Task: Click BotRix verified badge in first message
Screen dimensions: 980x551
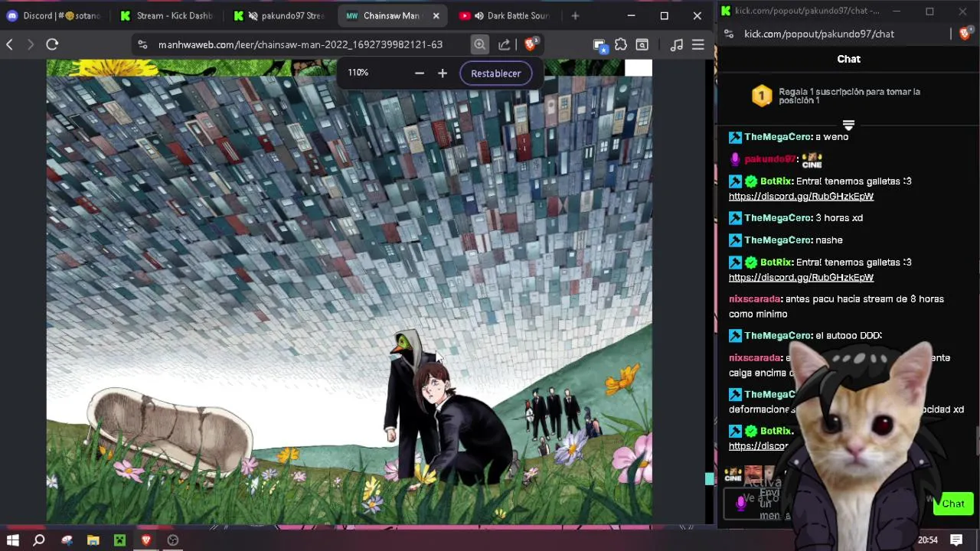Action: pos(751,181)
